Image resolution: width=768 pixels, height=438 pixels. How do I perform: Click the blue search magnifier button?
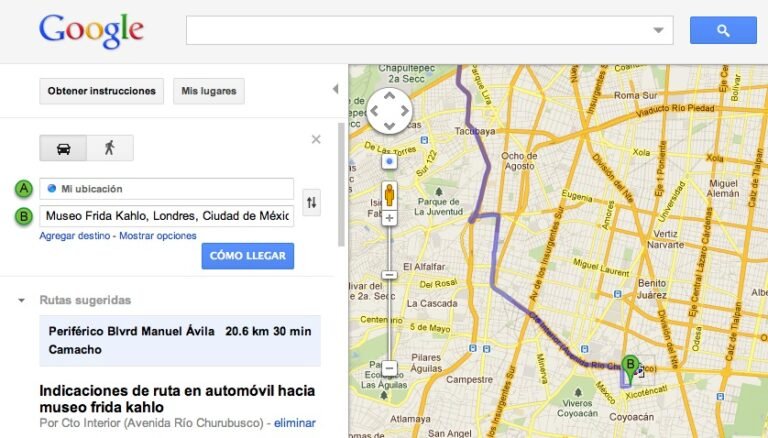(x=723, y=30)
